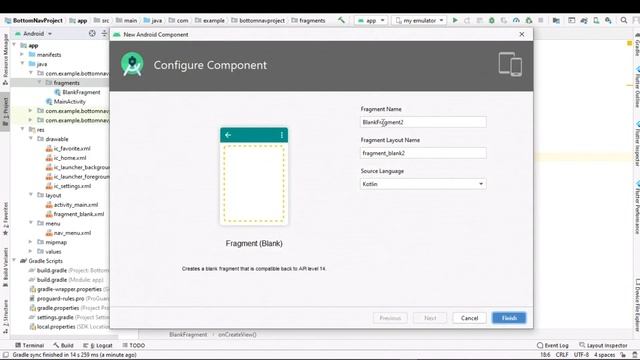Click the Finish button
The image size is (640, 360).
pos(509,318)
